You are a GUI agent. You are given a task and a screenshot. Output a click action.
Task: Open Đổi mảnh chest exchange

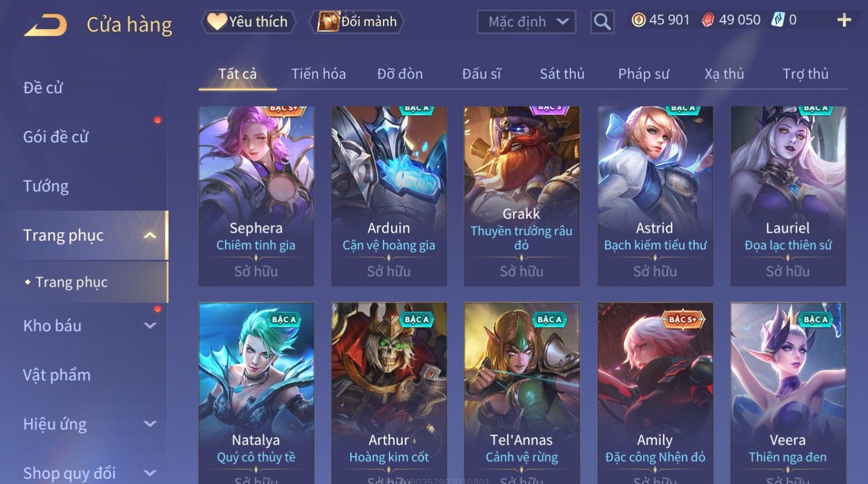pyautogui.click(x=357, y=22)
